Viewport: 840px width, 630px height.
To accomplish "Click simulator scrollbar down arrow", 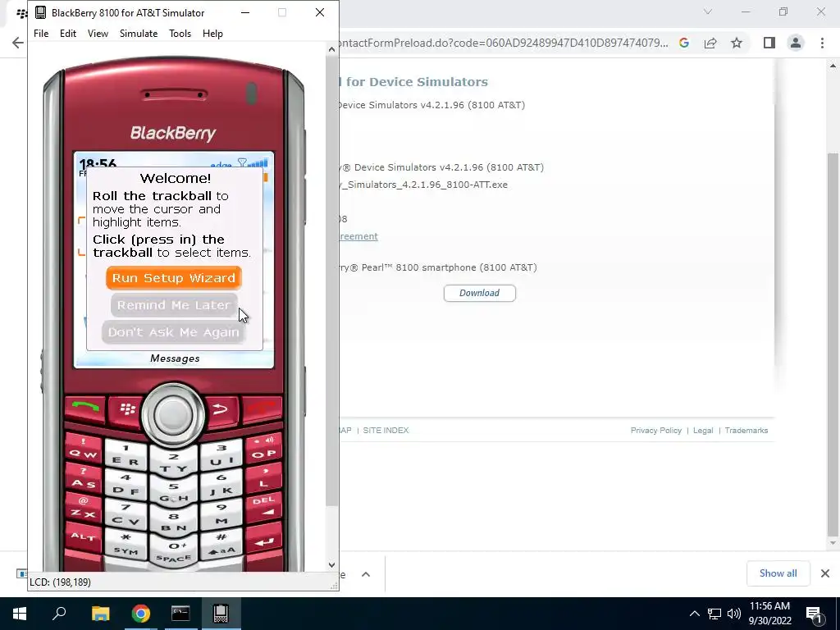I will [x=331, y=564].
